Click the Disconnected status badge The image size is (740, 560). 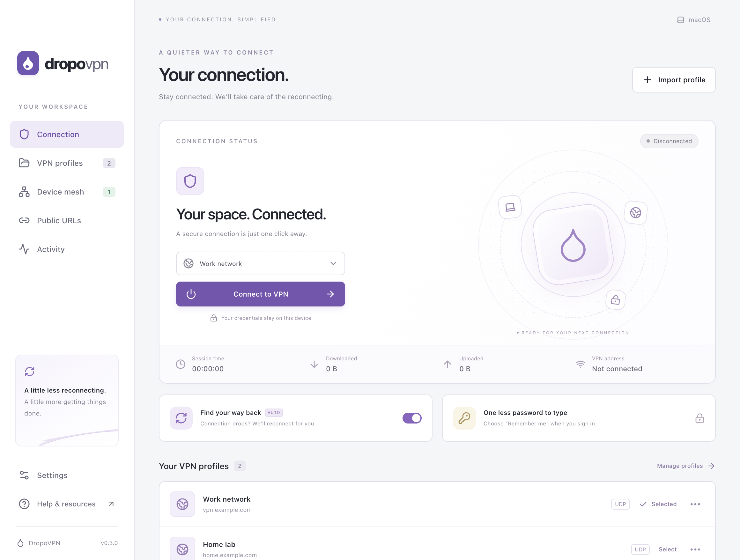tap(669, 141)
